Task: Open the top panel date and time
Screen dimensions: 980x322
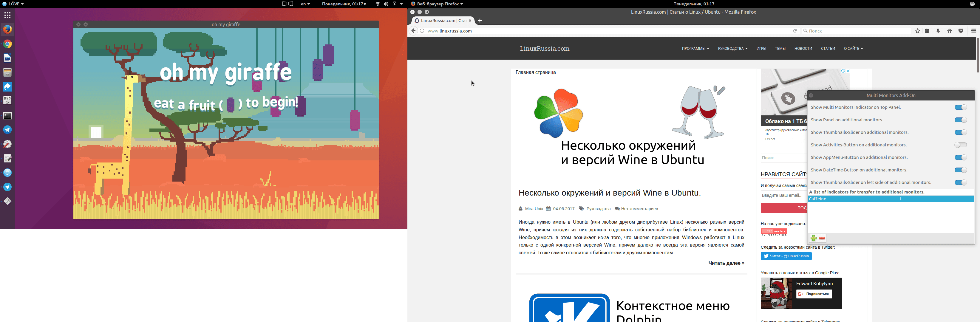Action: click(x=344, y=4)
